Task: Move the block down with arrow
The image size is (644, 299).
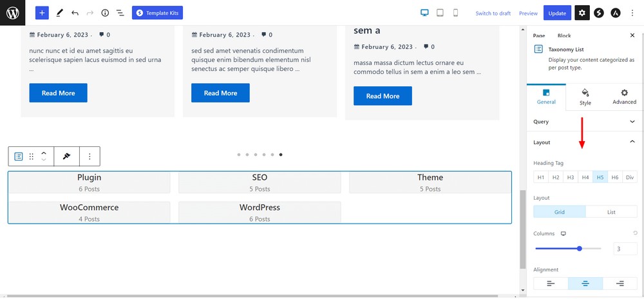Action: tap(44, 160)
